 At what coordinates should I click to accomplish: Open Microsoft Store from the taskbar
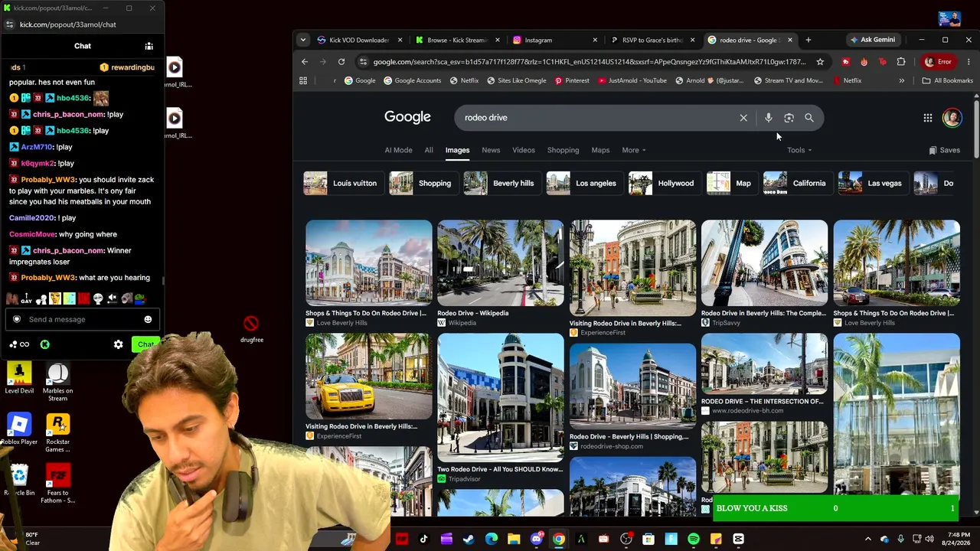(648, 540)
